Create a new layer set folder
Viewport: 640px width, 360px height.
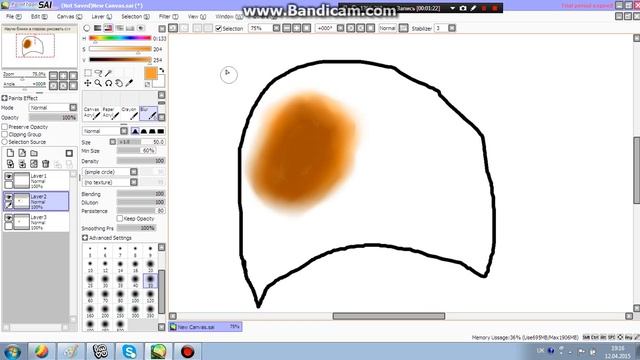coord(34,153)
